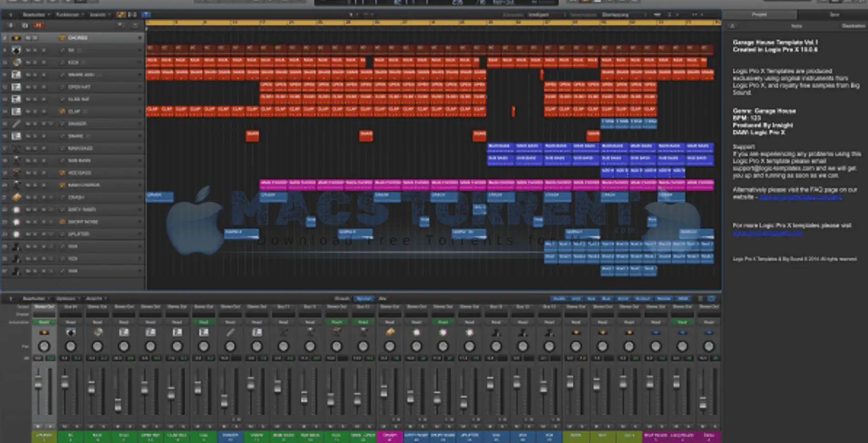Image resolution: width=868 pixels, height=443 pixels.
Task: Solo the UPLIFTER track
Action: pos(35,234)
